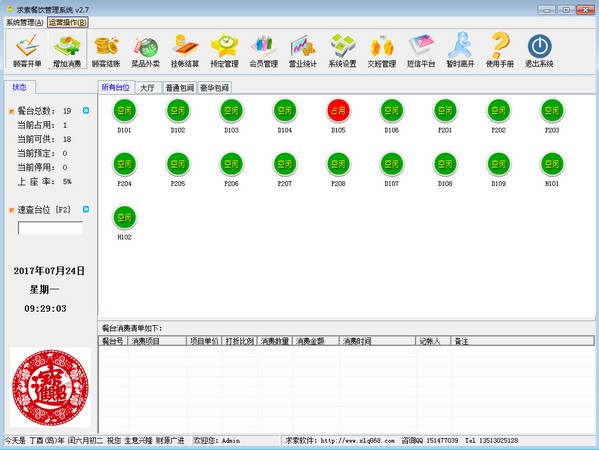Select the free table D101

coord(124,111)
